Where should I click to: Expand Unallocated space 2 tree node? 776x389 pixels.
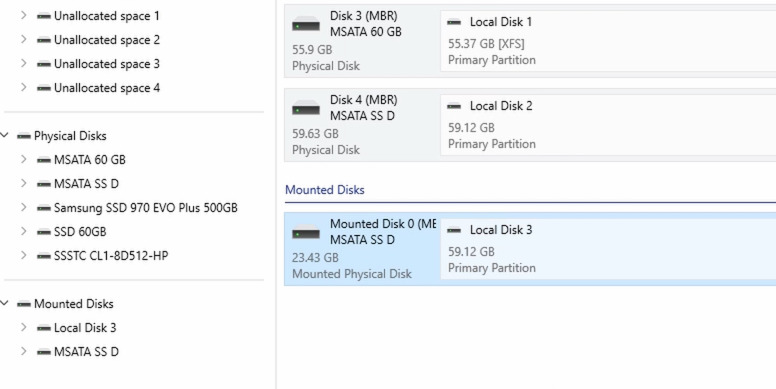coord(23,39)
